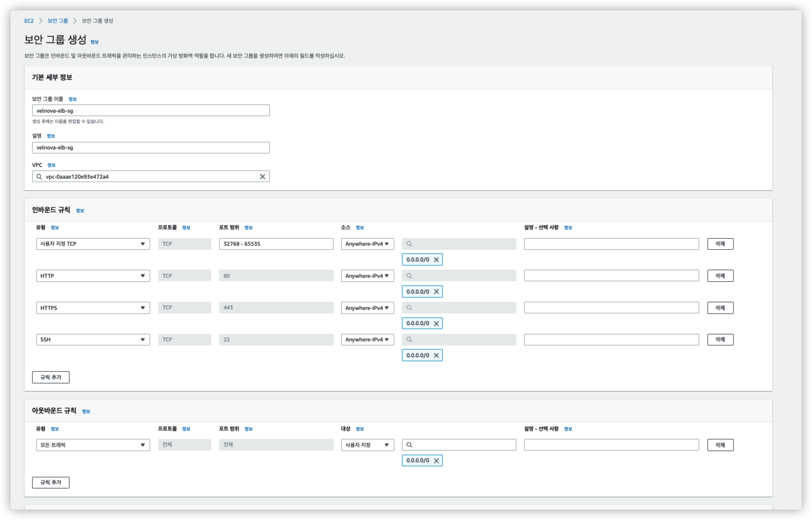Remove 0.0.0.0/0 chip from HTTP rule
The height and width of the screenshot is (520, 812).
tap(436, 292)
